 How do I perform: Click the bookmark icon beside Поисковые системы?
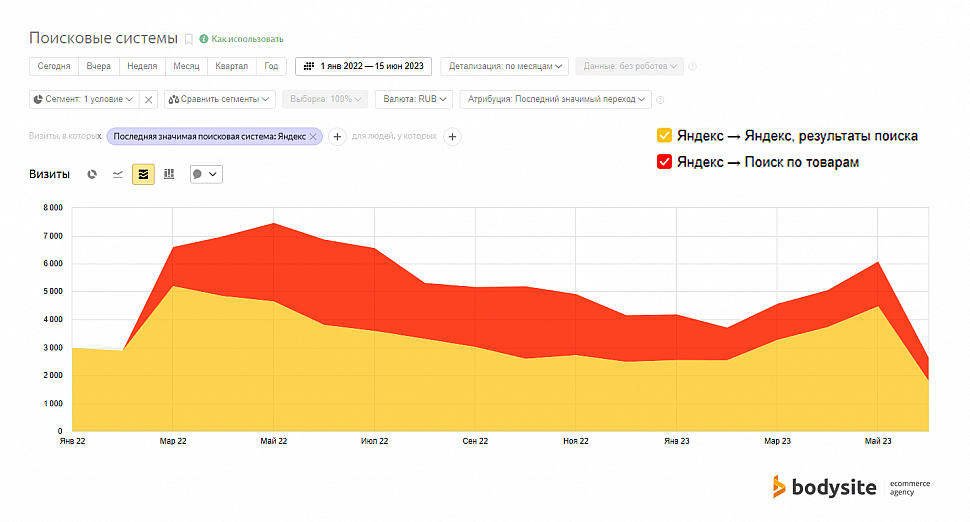[189, 40]
